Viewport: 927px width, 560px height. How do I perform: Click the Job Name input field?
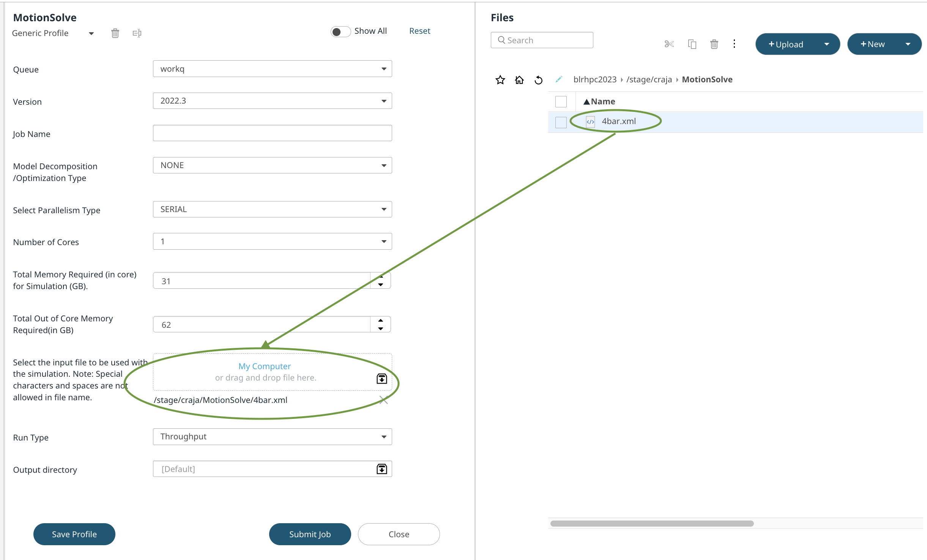tap(272, 133)
